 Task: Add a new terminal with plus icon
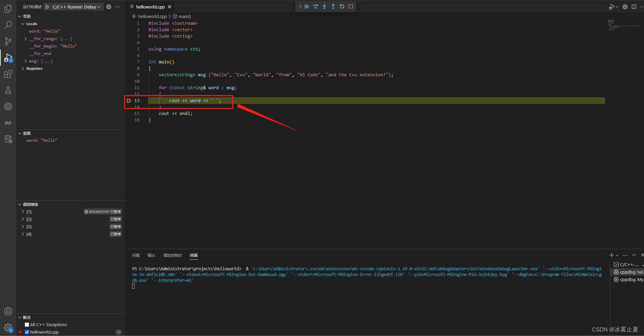[611, 255]
